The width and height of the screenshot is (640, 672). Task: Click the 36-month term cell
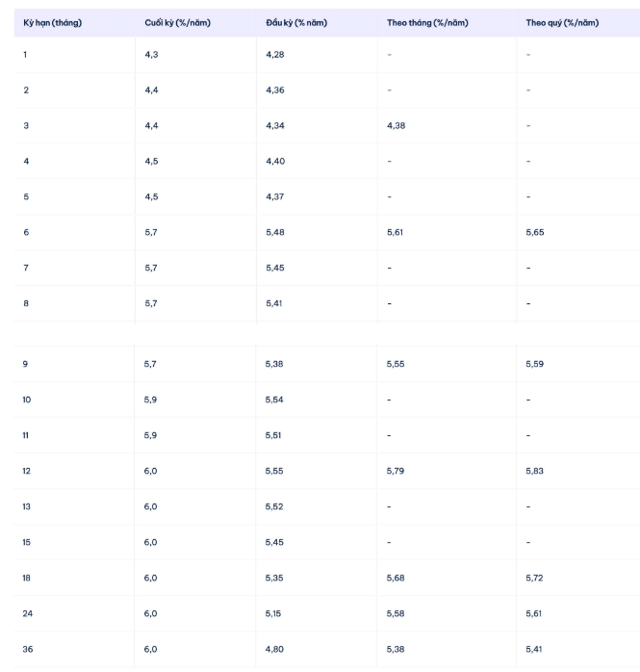tap(28, 649)
